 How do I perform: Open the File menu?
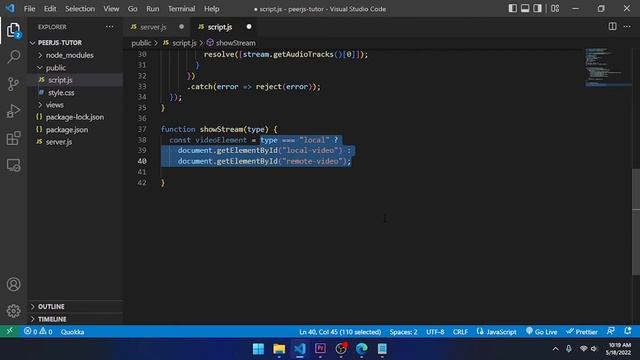click(29, 9)
